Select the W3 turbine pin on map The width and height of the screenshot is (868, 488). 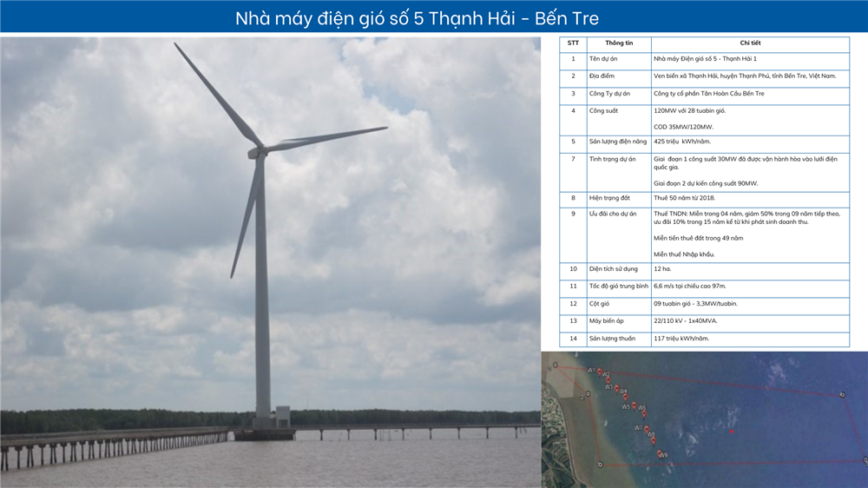tap(615, 387)
